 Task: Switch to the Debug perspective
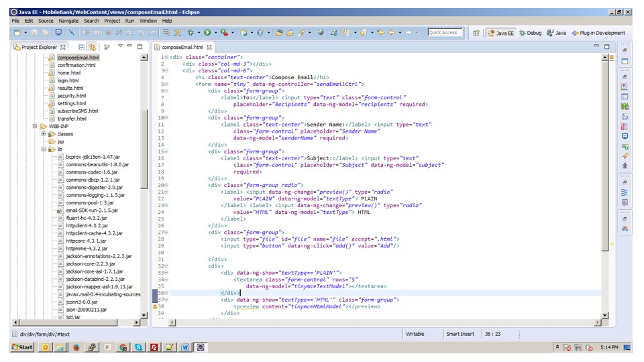click(x=530, y=33)
